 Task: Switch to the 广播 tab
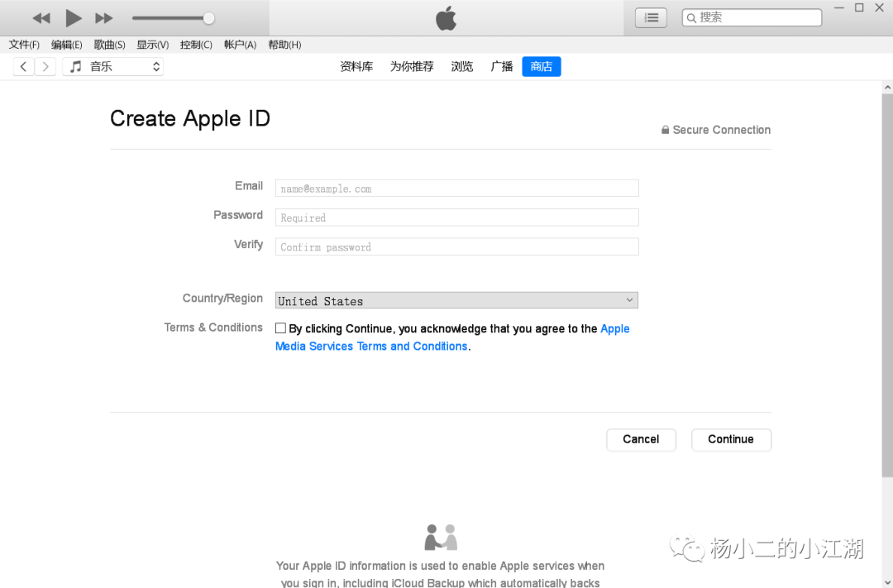pos(502,67)
